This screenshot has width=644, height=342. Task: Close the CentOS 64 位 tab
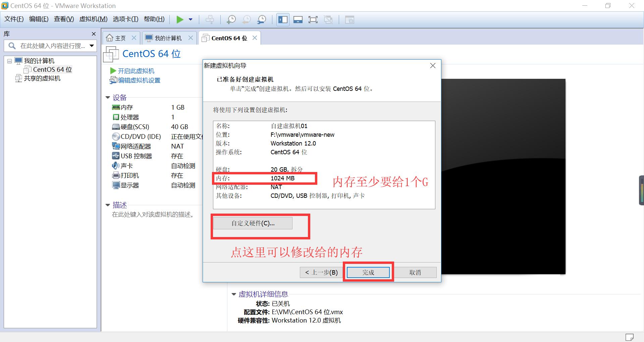tap(255, 38)
